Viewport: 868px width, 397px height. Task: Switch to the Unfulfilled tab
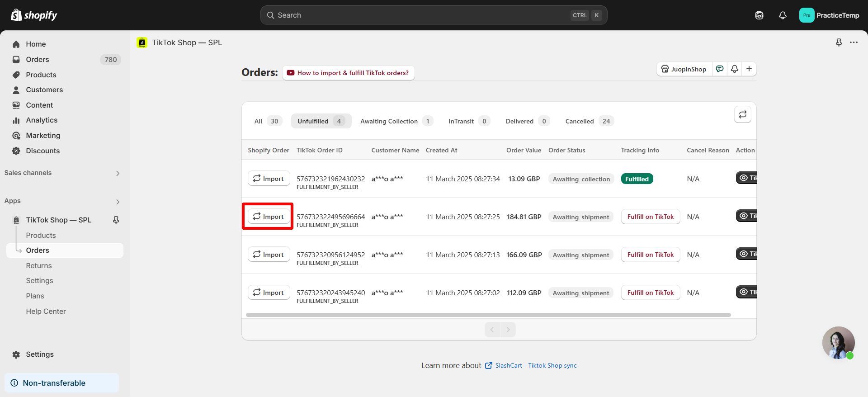point(321,121)
